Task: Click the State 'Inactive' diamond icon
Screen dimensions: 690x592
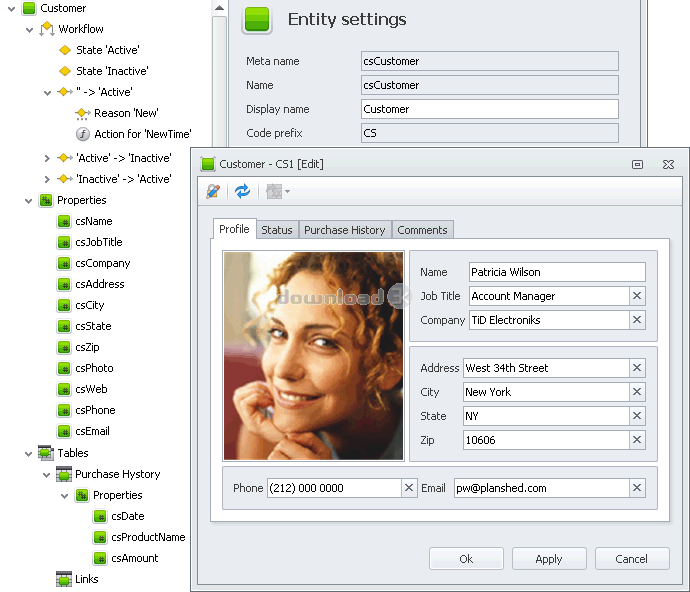Action: click(65, 71)
